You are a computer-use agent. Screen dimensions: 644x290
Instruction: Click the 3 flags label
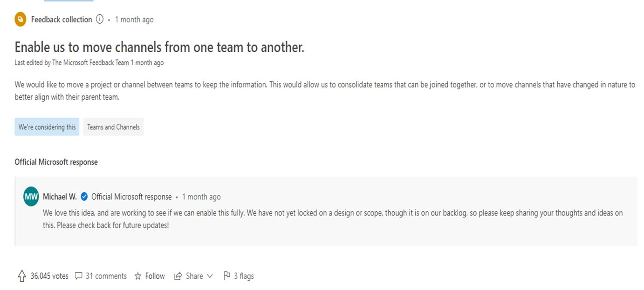click(244, 276)
